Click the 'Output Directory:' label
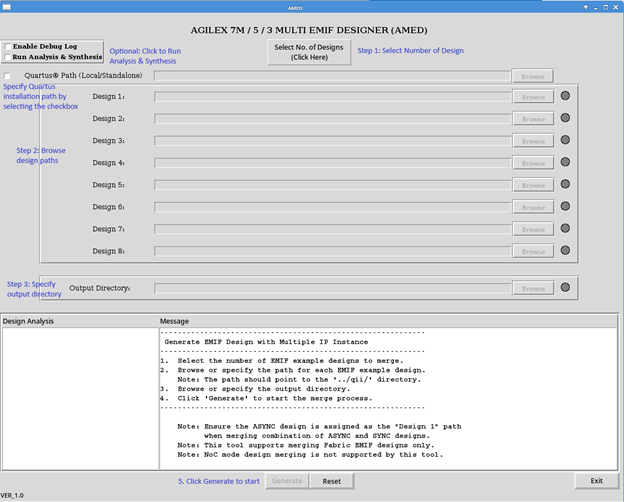This screenshot has width=624, height=502. 99,288
